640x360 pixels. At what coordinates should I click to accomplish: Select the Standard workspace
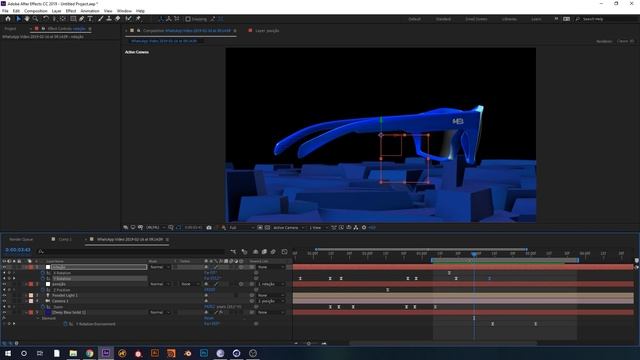click(443, 19)
